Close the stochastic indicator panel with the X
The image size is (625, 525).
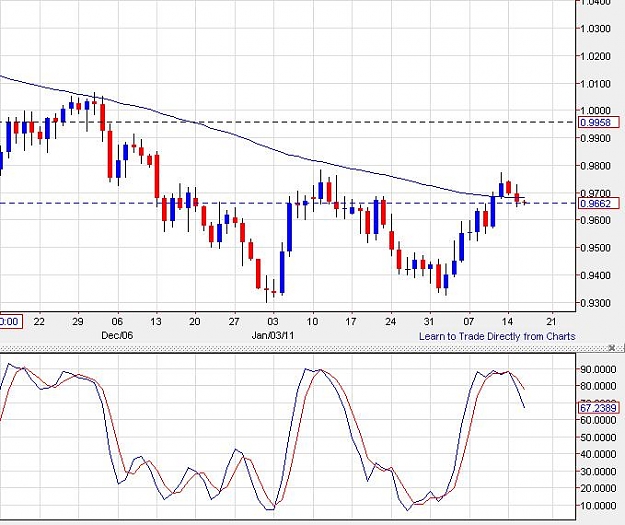pos(612,348)
